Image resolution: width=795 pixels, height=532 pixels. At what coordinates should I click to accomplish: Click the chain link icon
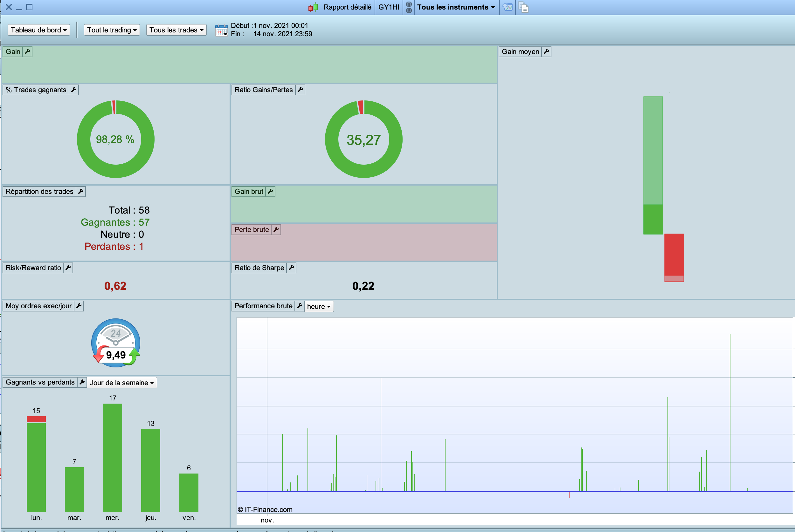click(409, 7)
